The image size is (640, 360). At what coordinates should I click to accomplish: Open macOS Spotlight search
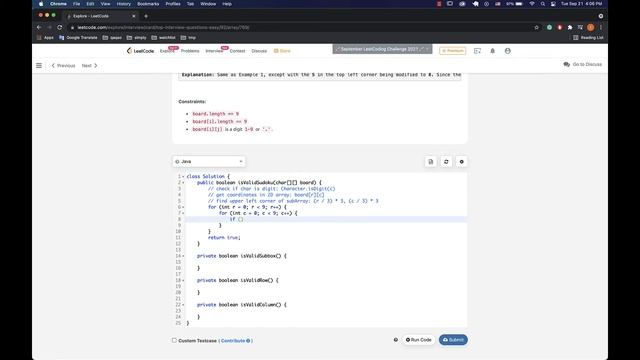point(542,4)
